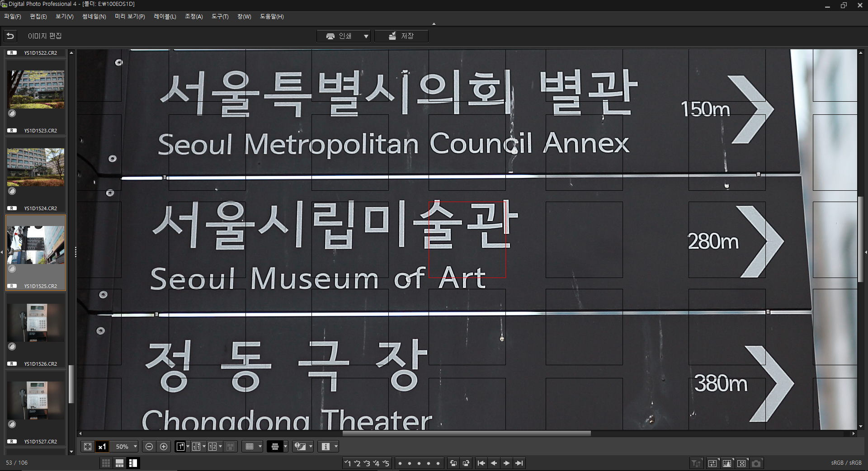868x471 pixels.
Task: Select thumbnail YS1D1526.CR2
Action: [x=36, y=331]
